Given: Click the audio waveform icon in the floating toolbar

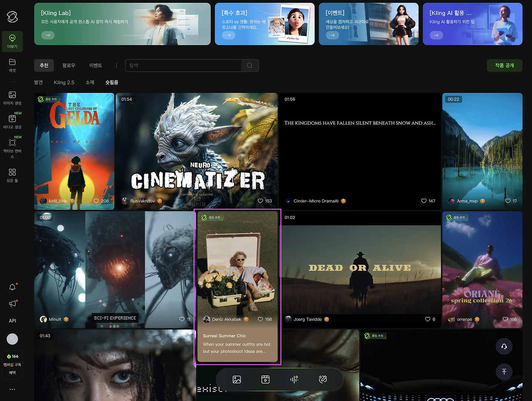Looking at the screenshot, I should coord(294,379).
